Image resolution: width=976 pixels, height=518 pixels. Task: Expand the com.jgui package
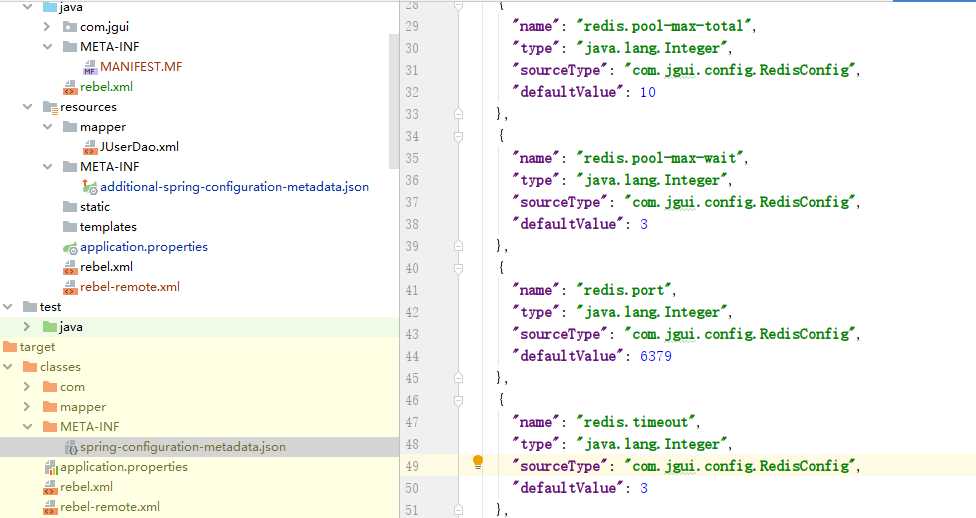47,27
